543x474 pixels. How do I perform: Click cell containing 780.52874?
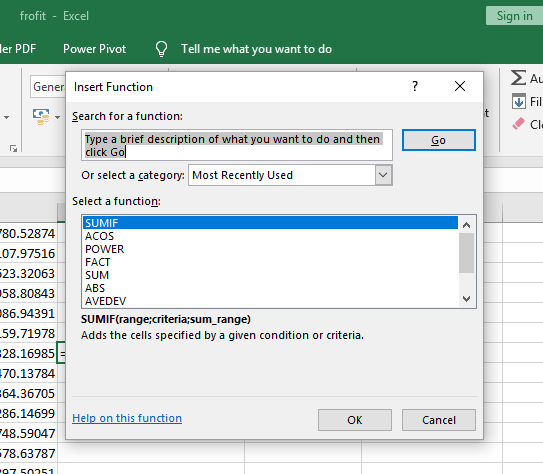28,233
